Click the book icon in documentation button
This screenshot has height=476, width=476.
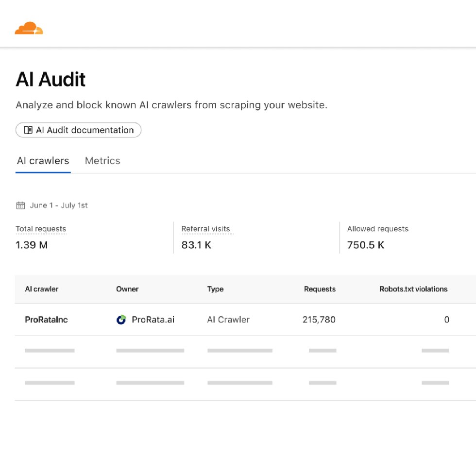coord(28,130)
